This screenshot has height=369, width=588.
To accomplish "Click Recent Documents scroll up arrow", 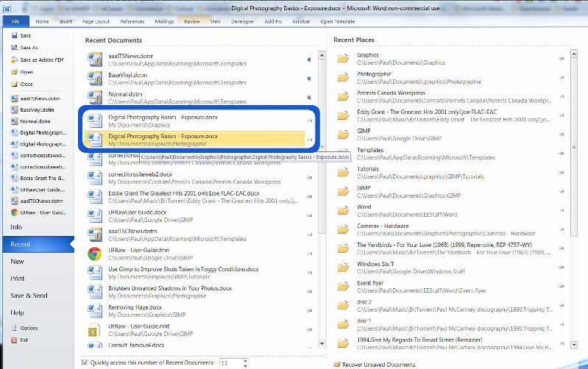I will [x=322, y=55].
